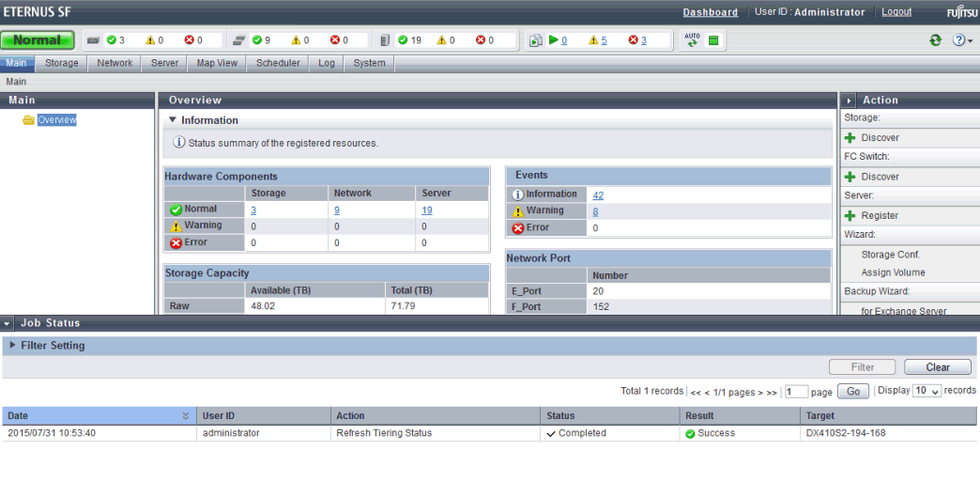980x497 pixels.
Task: Click Register under Server action
Action: click(880, 216)
